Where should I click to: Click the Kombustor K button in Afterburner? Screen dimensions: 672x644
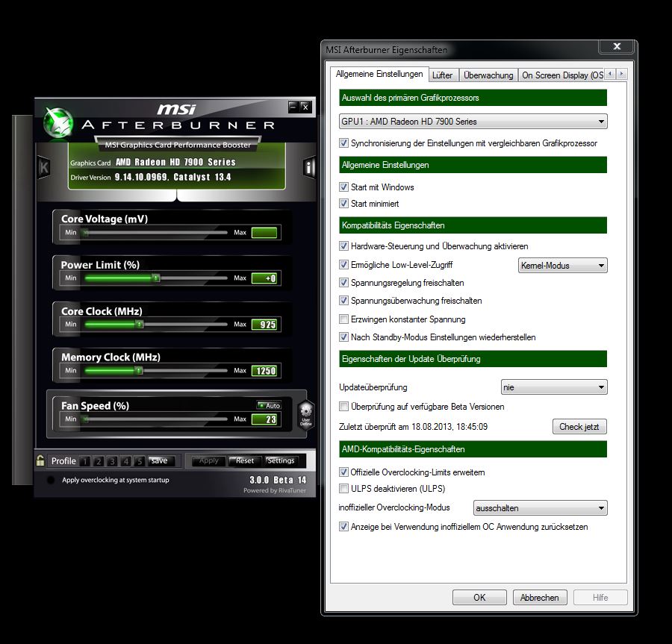[x=44, y=167]
